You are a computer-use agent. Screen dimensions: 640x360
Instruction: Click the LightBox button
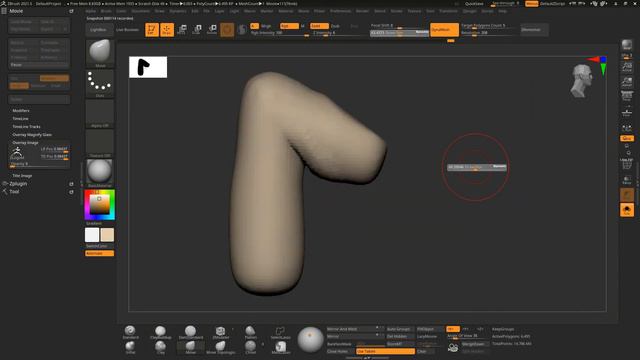click(x=98, y=29)
